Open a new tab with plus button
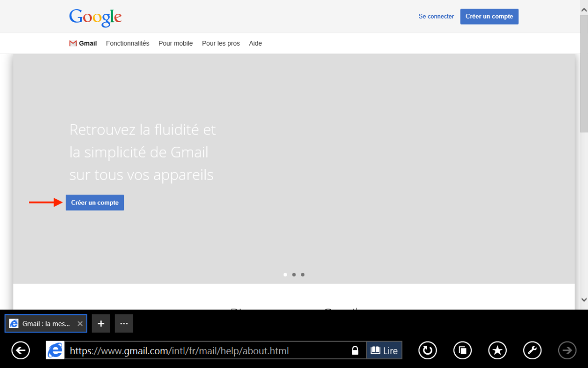588x368 pixels. click(101, 323)
